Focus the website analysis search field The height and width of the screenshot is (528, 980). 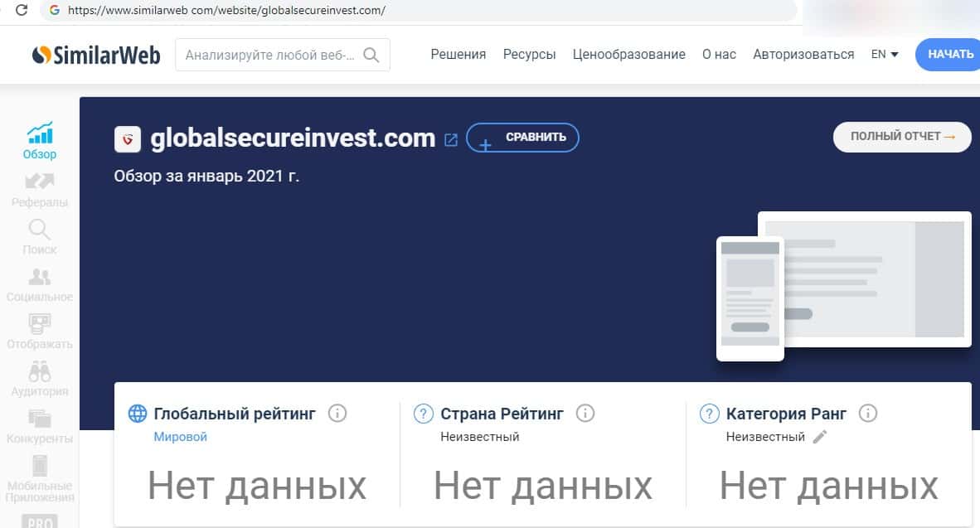point(283,55)
